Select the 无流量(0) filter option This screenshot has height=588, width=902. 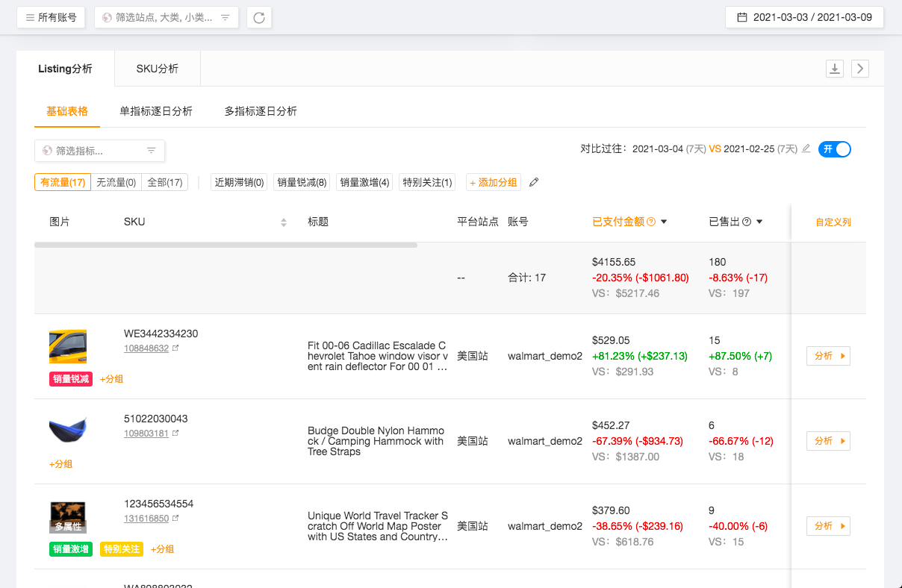[x=116, y=183]
